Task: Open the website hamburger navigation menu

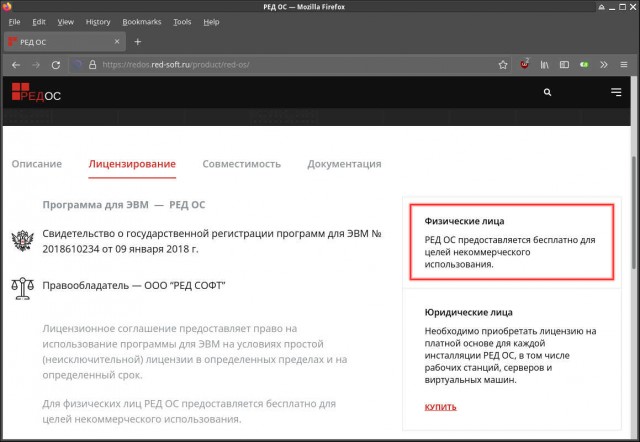Action: [616, 92]
